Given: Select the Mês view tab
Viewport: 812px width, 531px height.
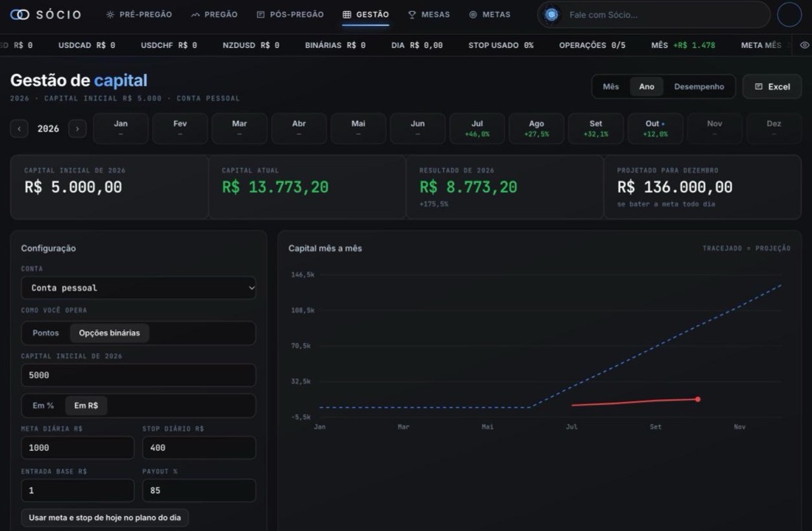Looking at the screenshot, I should click(610, 86).
